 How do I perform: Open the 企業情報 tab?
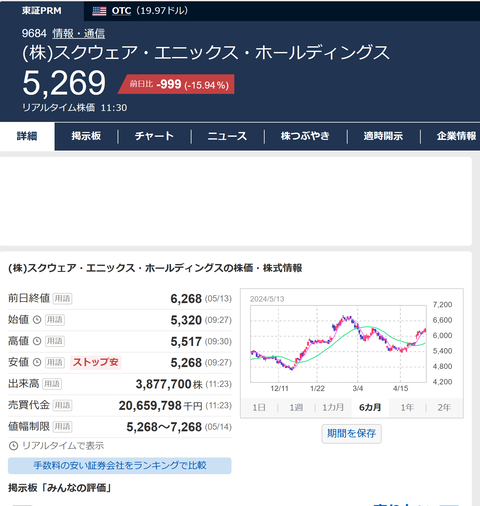pyautogui.click(x=457, y=136)
